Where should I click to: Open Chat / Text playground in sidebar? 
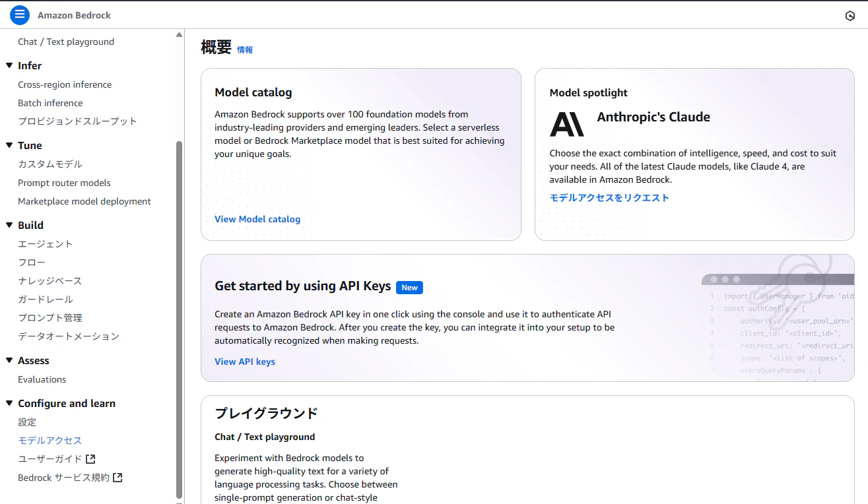[x=66, y=42]
